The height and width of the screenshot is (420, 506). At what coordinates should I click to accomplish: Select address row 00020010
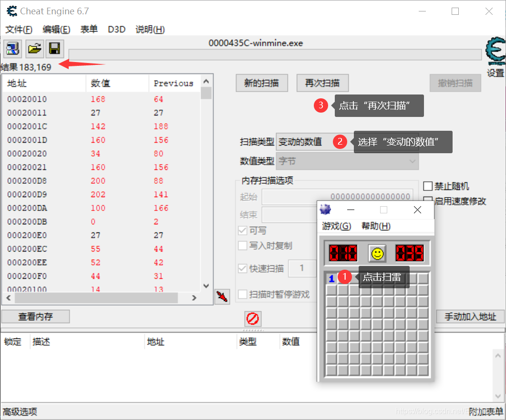pos(101,99)
